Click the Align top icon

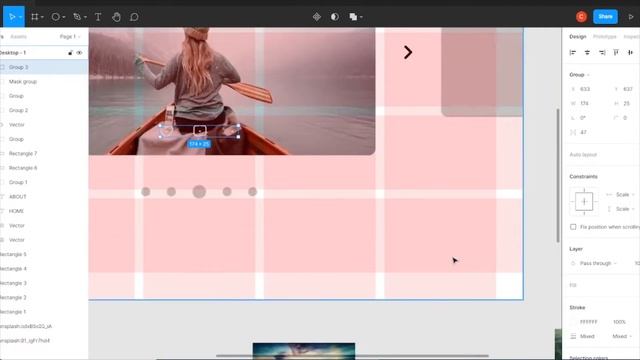(x=616, y=52)
